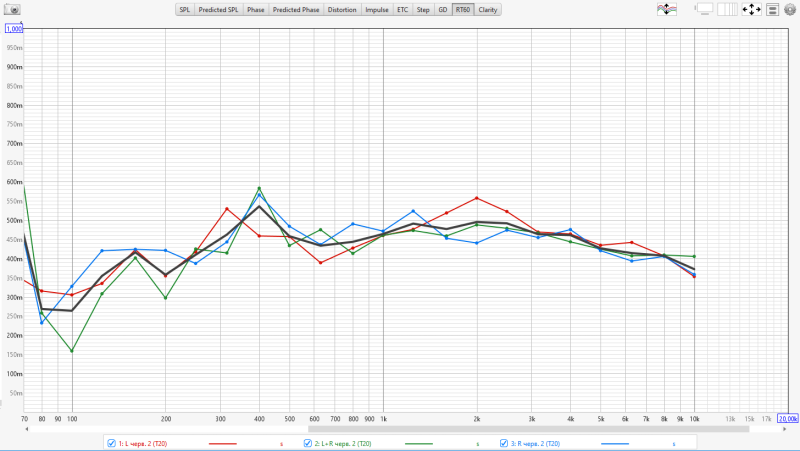This screenshot has height=451, width=800.
Task: Uncheck trace 2: L+R T20 checkbox
Action: pyautogui.click(x=308, y=443)
